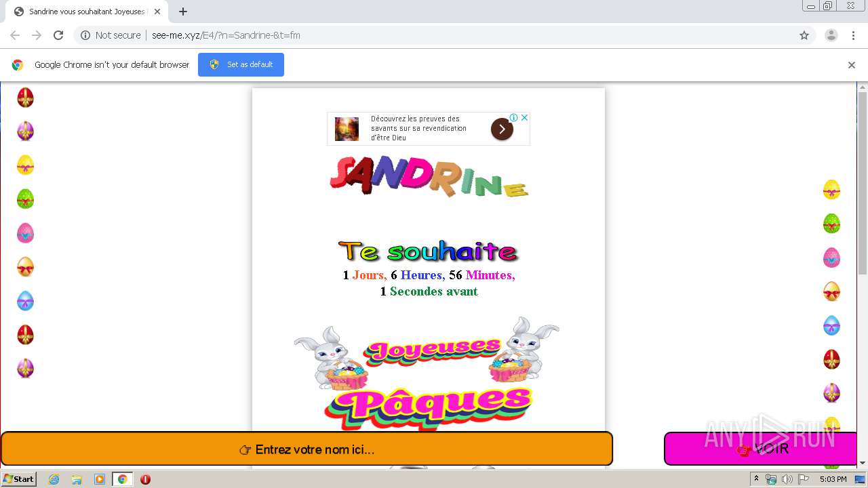Viewport: 868px width, 488px height.
Task: Open a new browser tab
Action: (183, 12)
